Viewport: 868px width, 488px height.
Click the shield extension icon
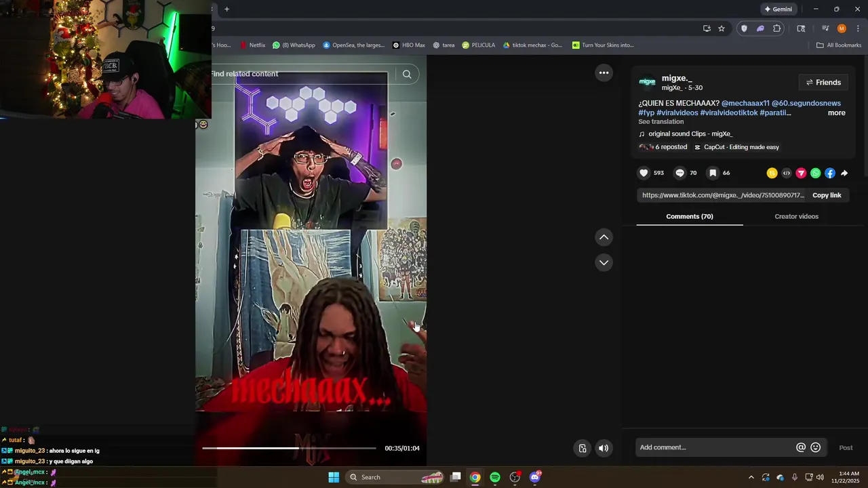click(x=744, y=28)
